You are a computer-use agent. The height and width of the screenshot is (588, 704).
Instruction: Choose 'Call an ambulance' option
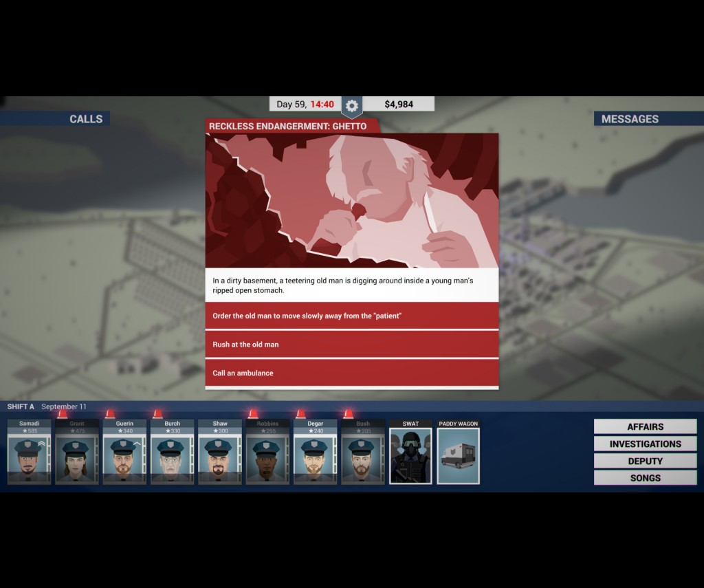[351, 373]
